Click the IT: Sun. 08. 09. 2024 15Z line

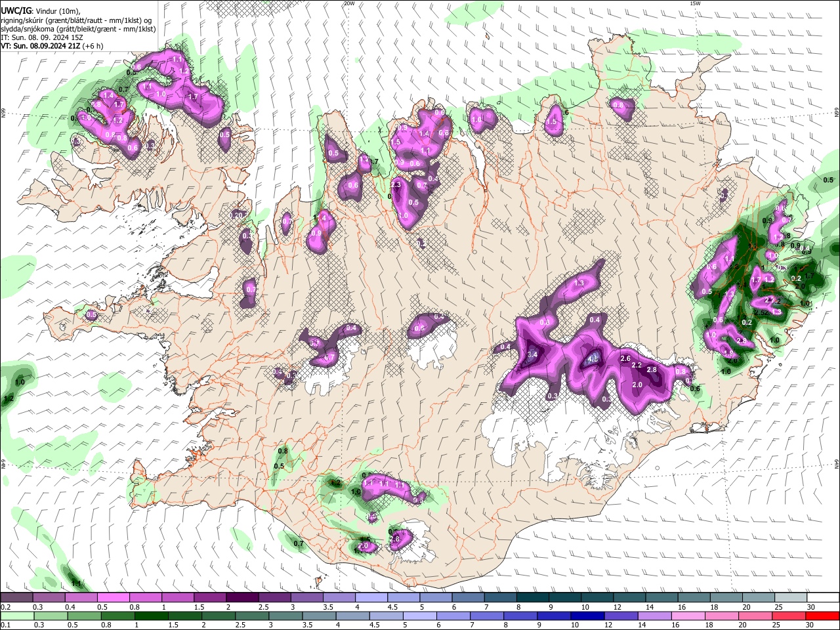tap(42, 38)
